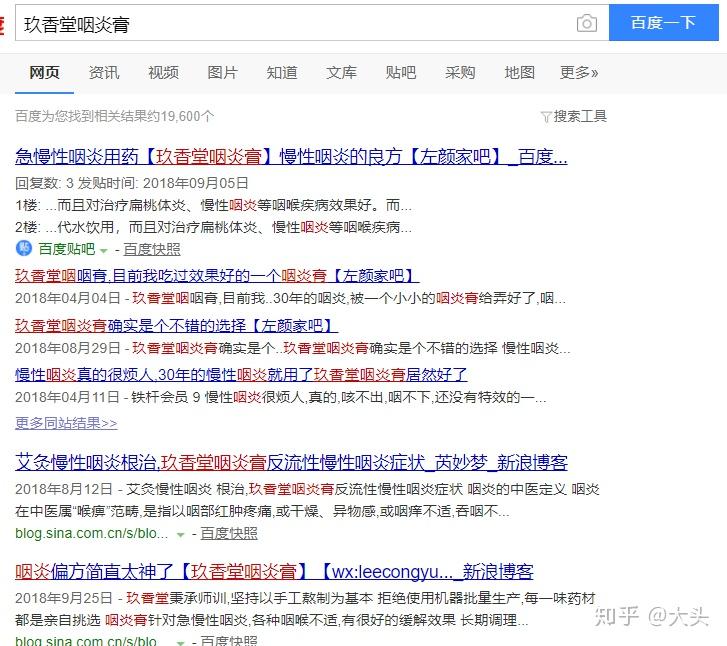Open the 知道 tab

click(282, 73)
